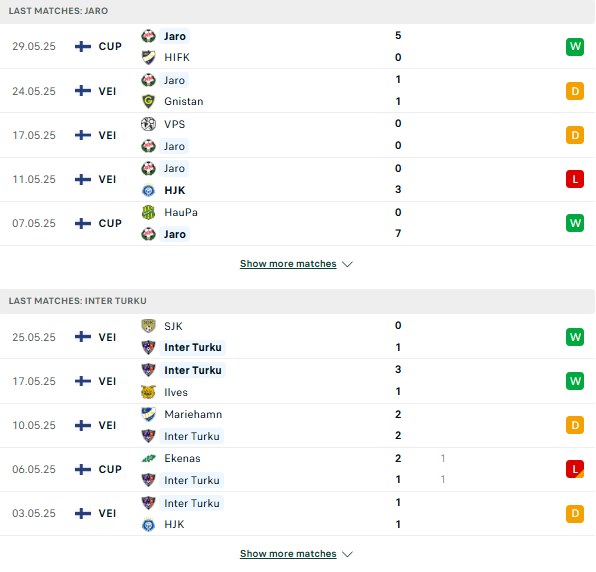Click the HauPa club badge
Viewport: 596px width, 572px height.
click(x=148, y=212)
